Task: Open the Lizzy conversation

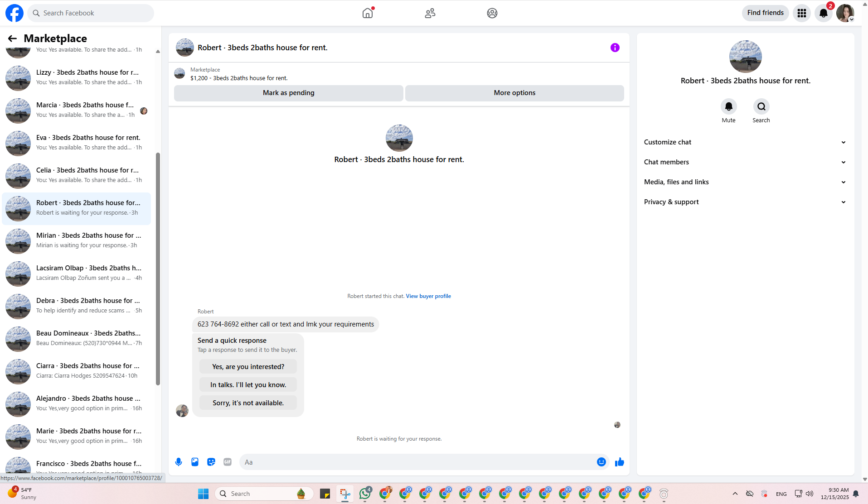Action: pos(76,77)
